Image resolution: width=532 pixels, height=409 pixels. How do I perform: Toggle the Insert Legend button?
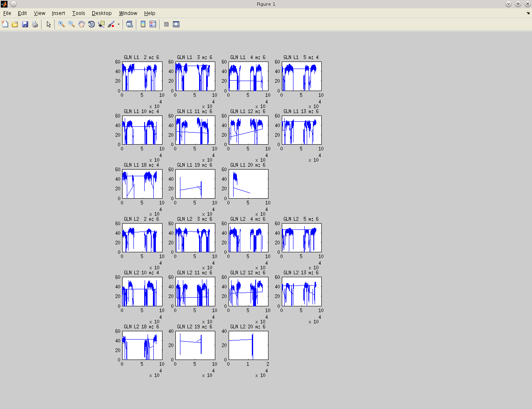[153, 24]
